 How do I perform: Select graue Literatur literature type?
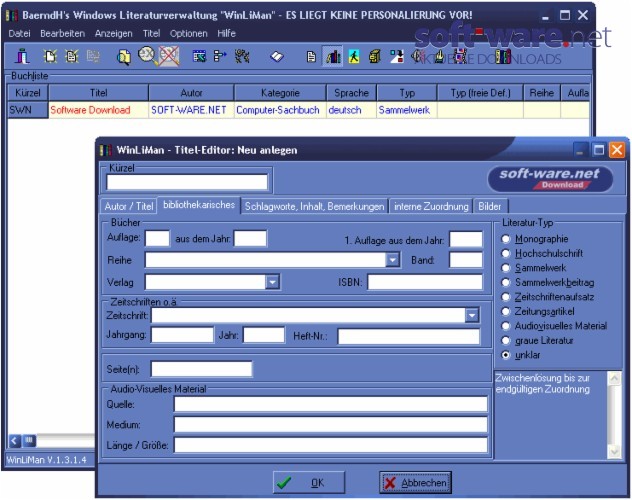pos(505,340)
